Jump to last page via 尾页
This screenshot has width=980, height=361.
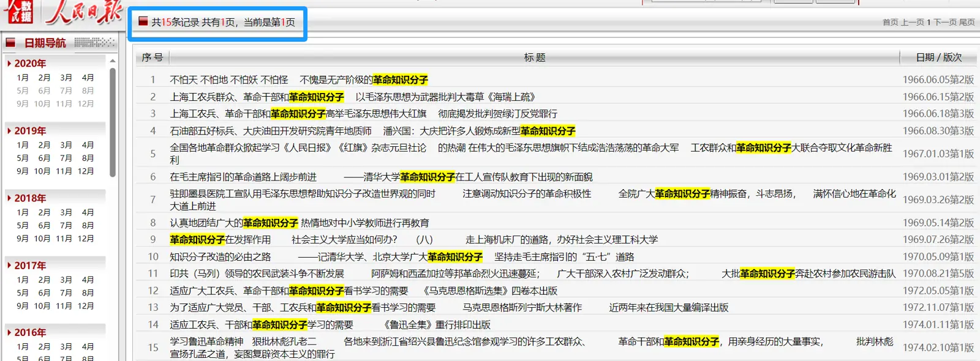click(967, 22)
